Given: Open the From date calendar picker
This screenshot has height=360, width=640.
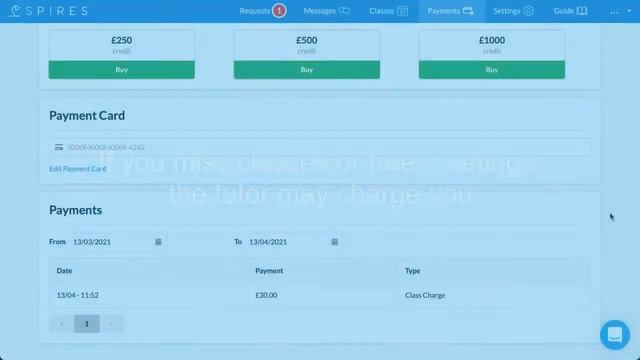Looking at the screenshot, I should 158,242.
